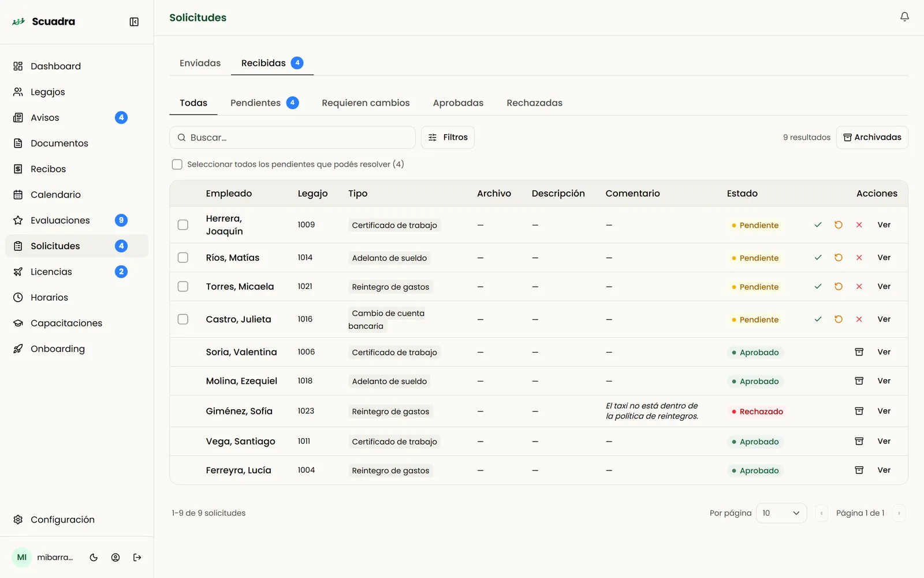Toggle dark mode moon icon

[94, 558]
